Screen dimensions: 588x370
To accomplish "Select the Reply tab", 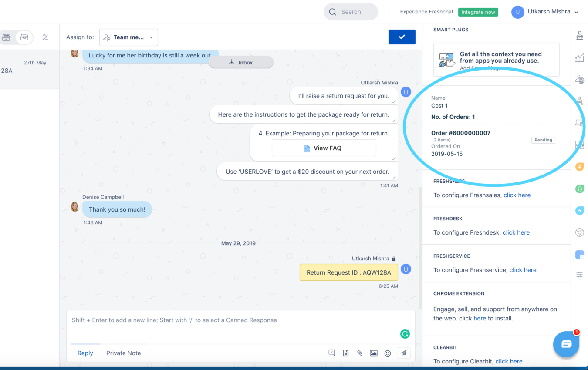I will [x=85, y=353].
